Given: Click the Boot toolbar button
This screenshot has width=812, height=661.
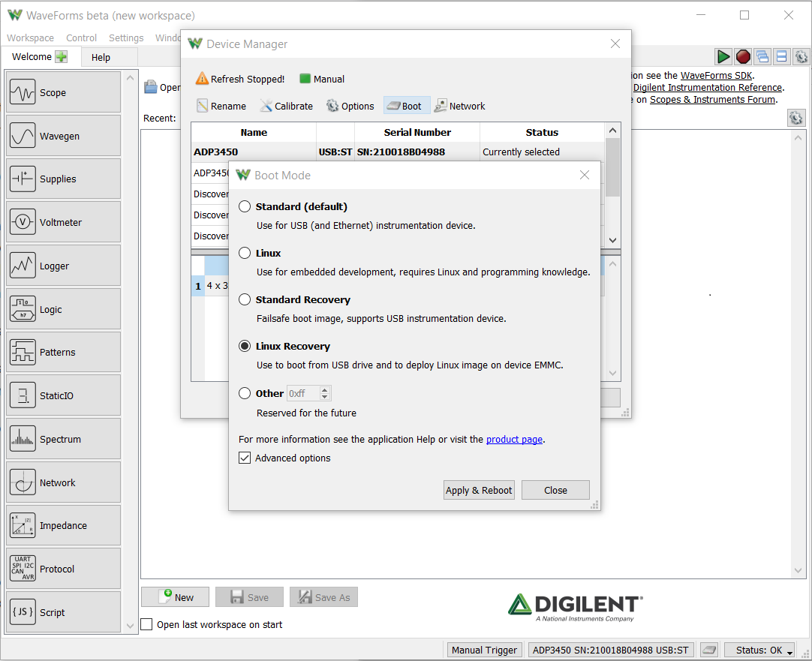Looking at the screenshot, I should pos(407,106).
